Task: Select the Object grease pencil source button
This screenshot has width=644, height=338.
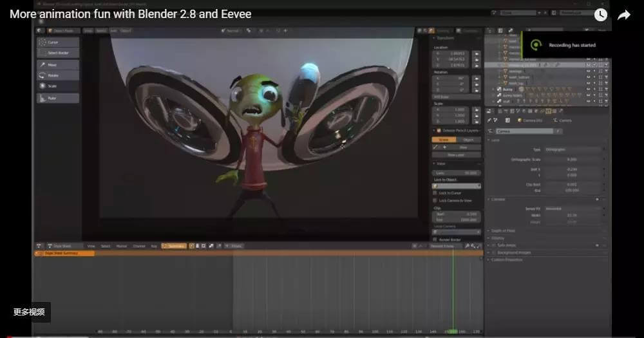Action: 469,140
